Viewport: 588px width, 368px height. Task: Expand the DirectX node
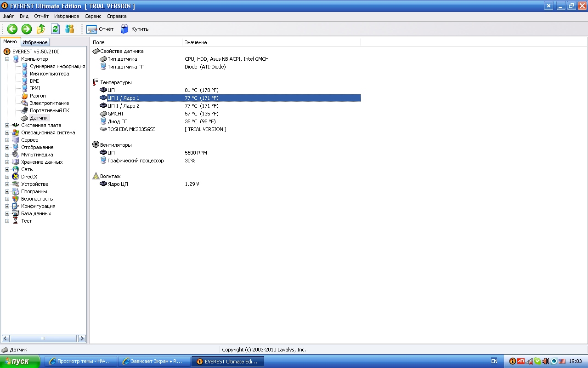click(7, 177)
